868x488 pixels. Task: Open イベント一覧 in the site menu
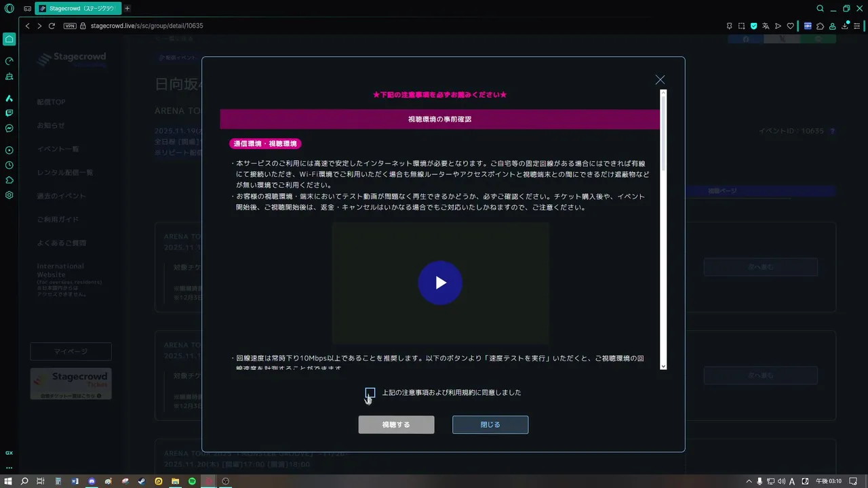pos(58,149)
